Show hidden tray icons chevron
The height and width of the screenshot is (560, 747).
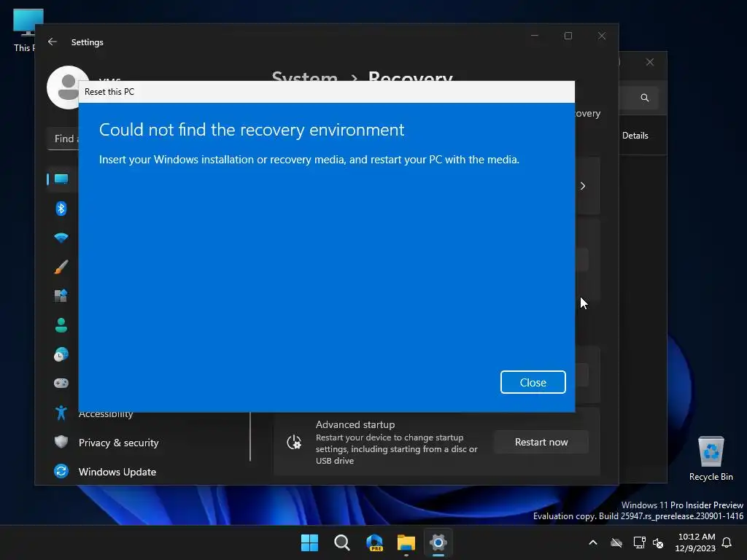[593, 542]
